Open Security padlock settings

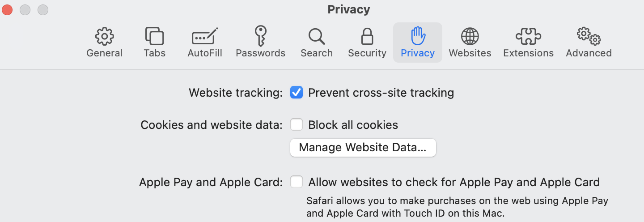pyautogui.click(x=367, y=36)
